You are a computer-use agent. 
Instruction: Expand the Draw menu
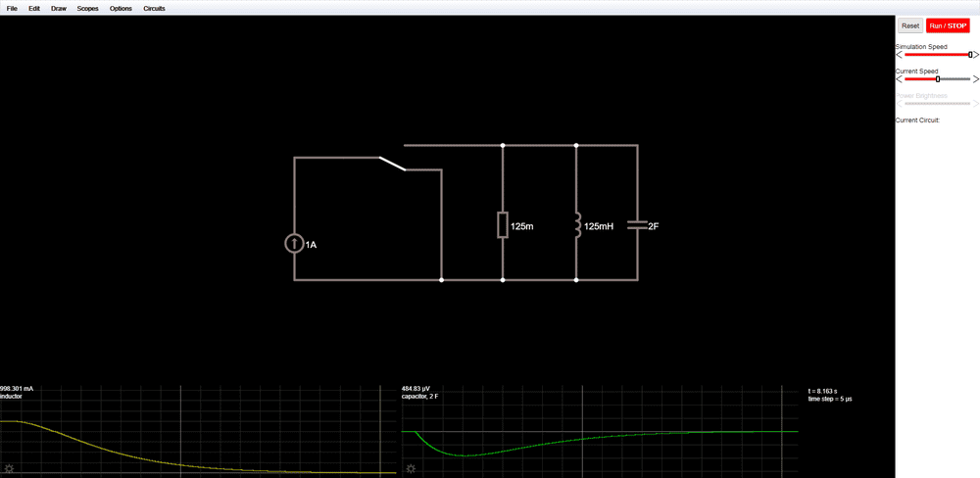pyautogui.click(x=59, y=8)
